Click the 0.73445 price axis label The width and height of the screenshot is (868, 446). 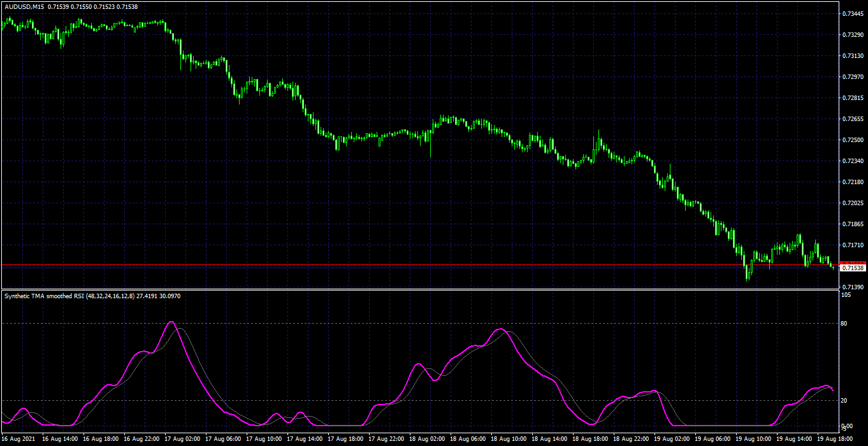853,13
